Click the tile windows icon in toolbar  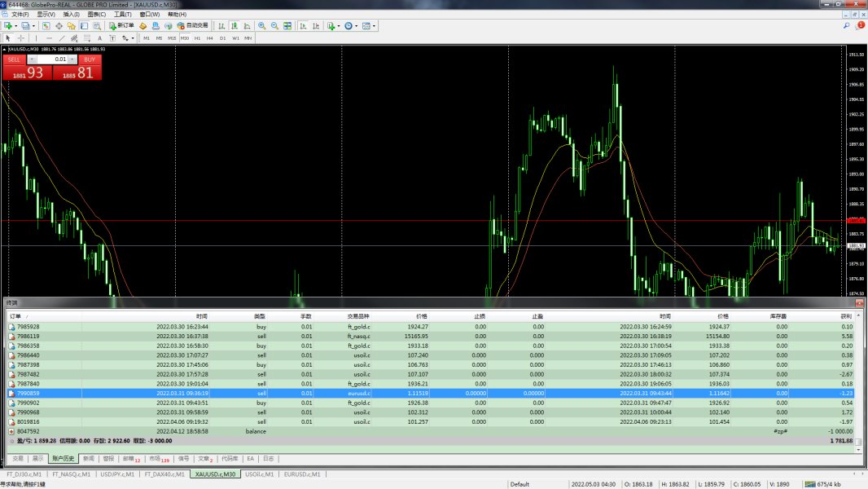point(287,26)
